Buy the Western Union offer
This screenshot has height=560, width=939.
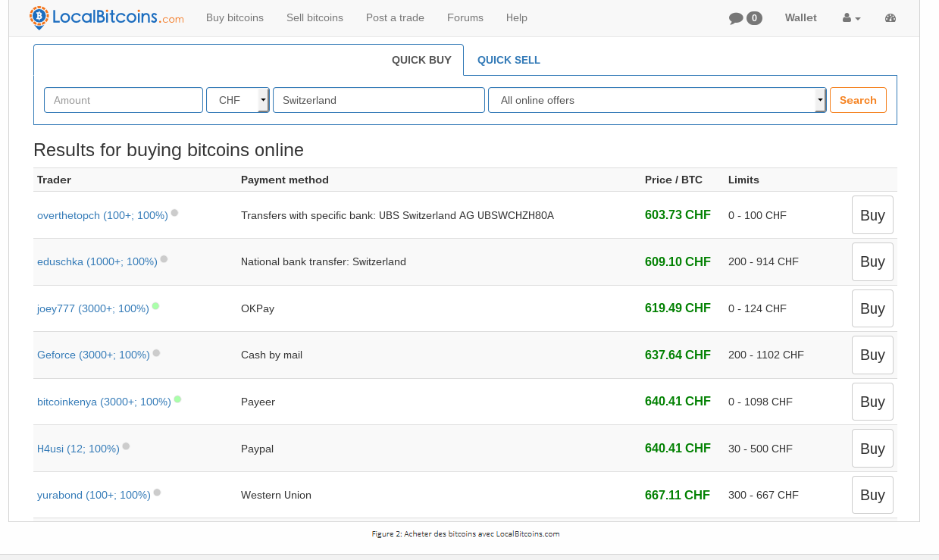[x=872, y=495]
